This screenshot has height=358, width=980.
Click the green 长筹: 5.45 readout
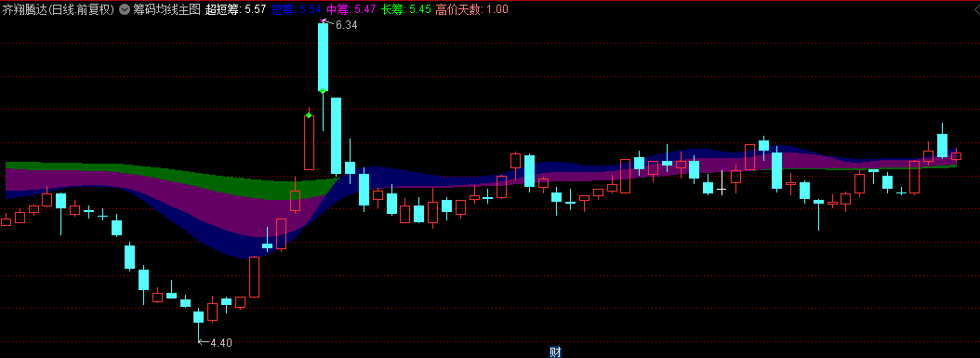406,9
